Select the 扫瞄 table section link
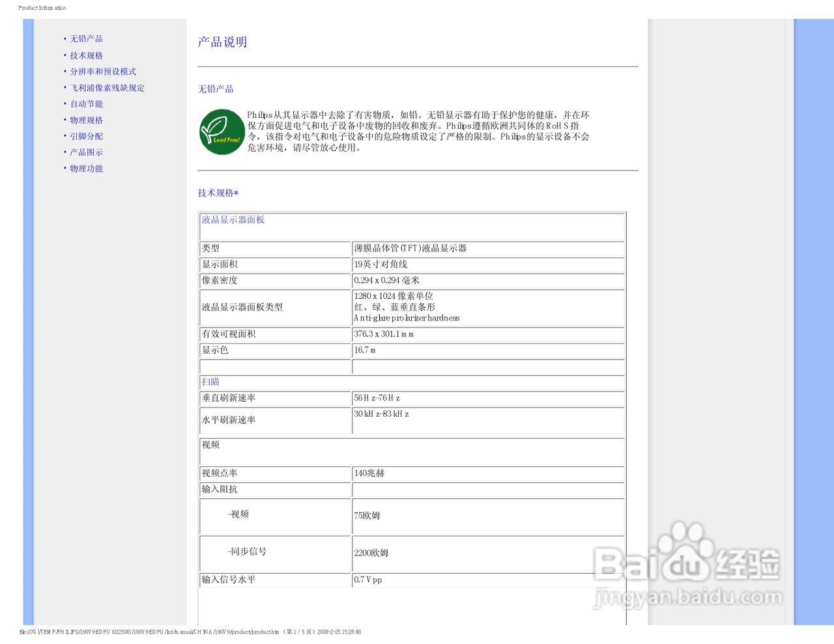Screen dimensions: 834x644 tap(210, 382)
